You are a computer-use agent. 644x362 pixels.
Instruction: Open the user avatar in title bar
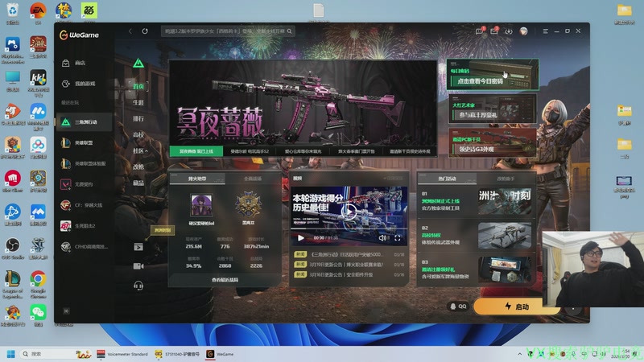pyautogui.click(x=524, y=31)
